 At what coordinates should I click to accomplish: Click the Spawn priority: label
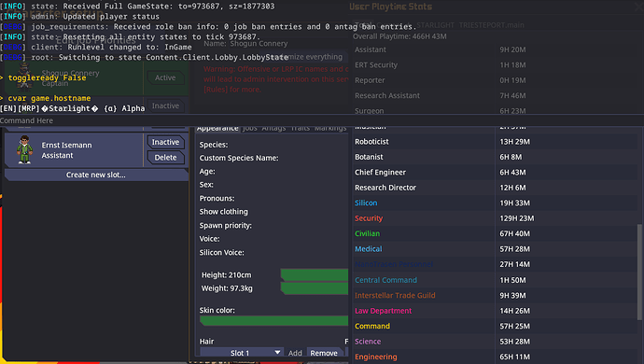coord(226,225)
